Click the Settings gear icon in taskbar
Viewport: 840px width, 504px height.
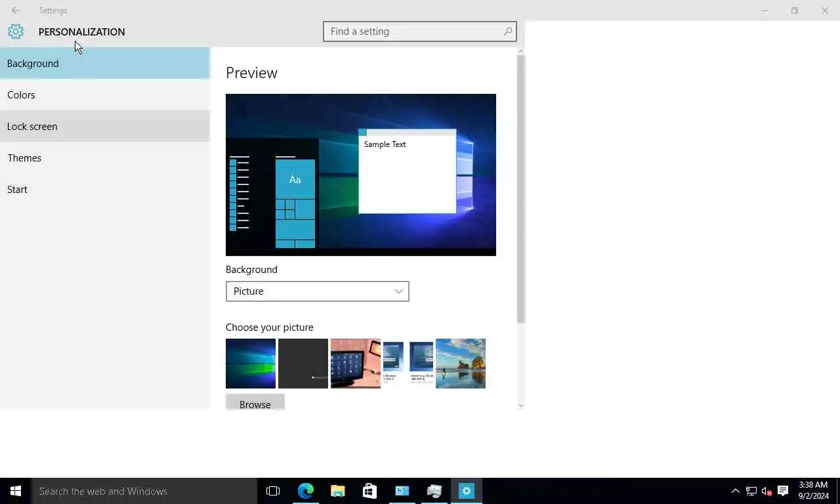point(467,491)
